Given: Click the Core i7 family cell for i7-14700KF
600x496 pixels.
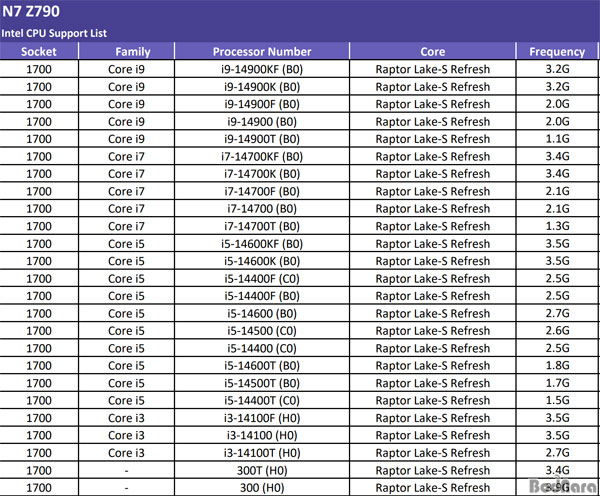Looking at the screenshot, I should [x=126, y=157].
